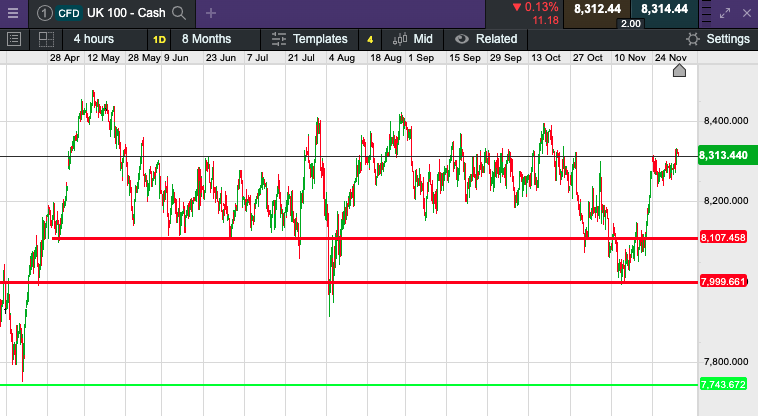
Task: Click the 12 May date label
Action: coord(103,58)
